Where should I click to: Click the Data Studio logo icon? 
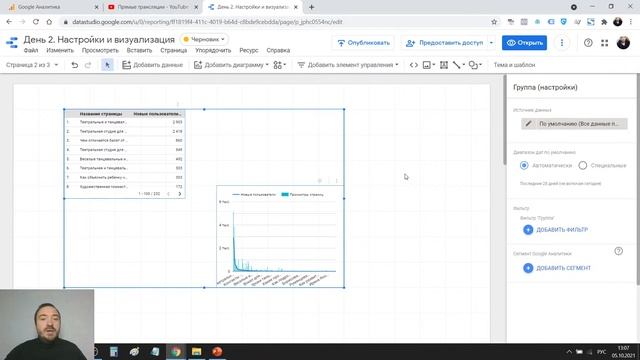pos(12,42)
